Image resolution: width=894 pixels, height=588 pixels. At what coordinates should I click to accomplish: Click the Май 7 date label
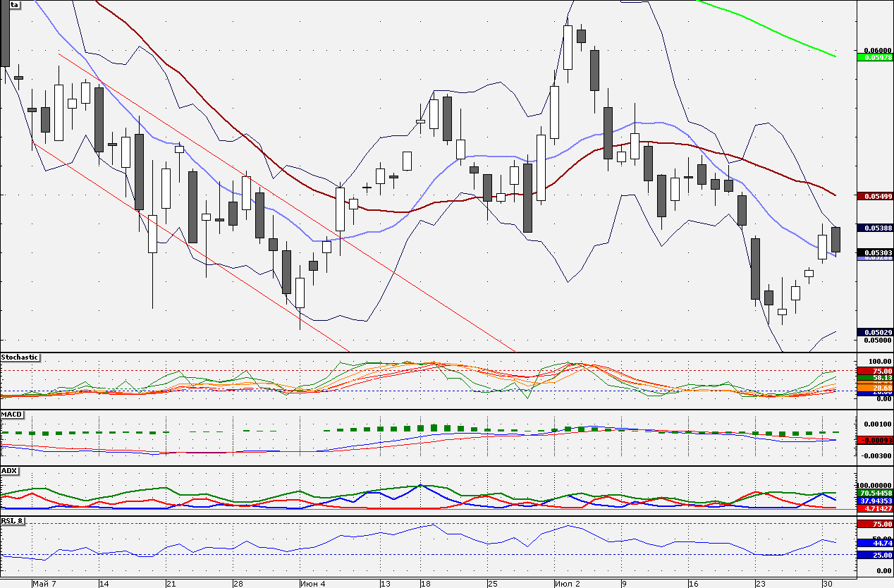pyautogui.click(x=44, y=584)
